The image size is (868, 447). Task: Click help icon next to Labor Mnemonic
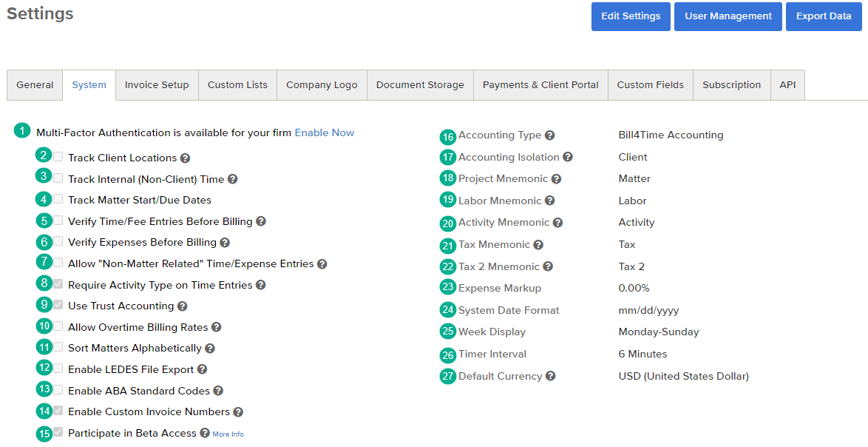tap(549, 201)
